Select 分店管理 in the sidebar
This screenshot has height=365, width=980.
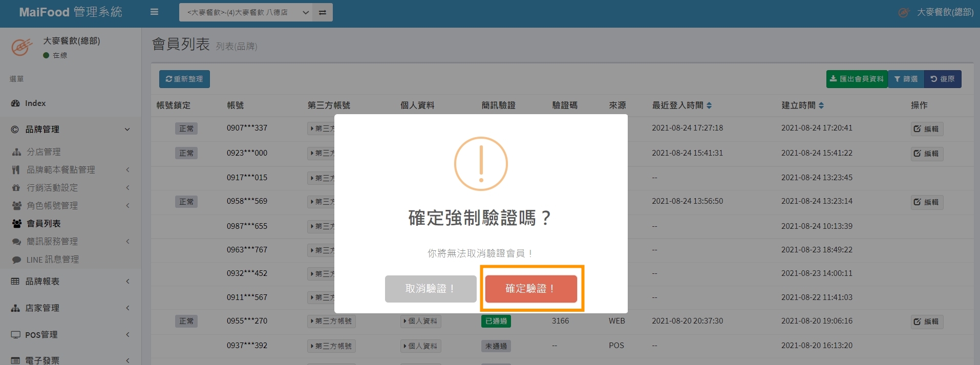[44, 152]
